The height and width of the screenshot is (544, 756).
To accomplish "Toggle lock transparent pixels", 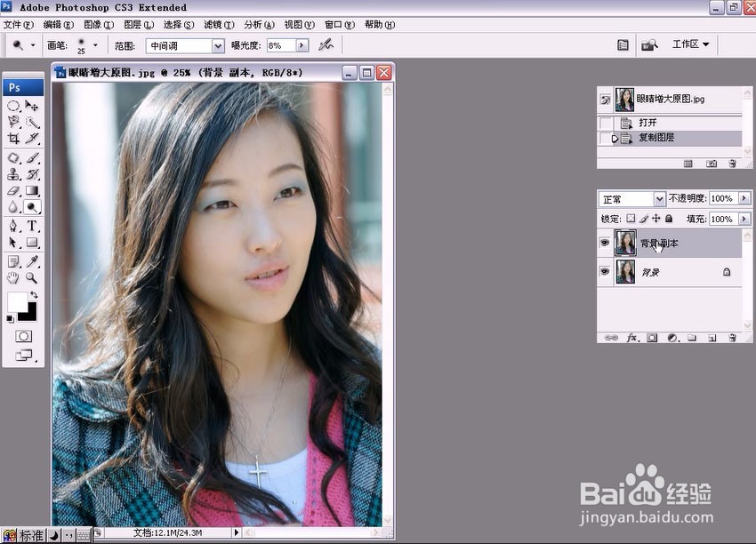I will point(631,219).
